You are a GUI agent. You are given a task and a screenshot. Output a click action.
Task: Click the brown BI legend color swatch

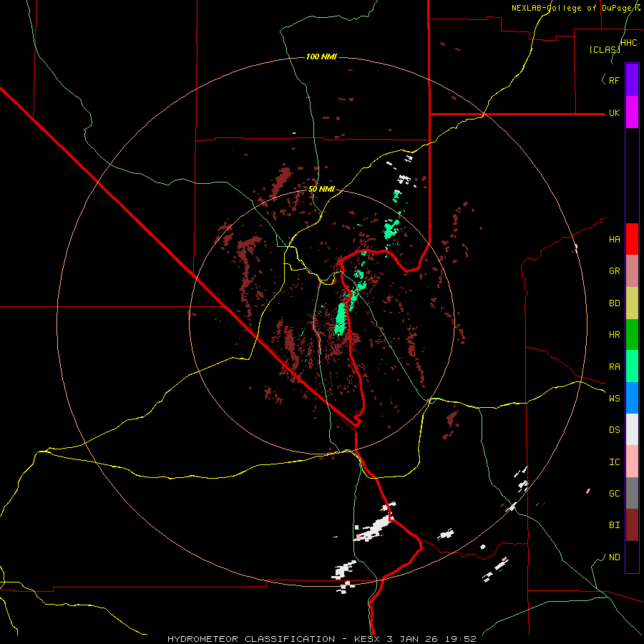click(x=632, y=525)
